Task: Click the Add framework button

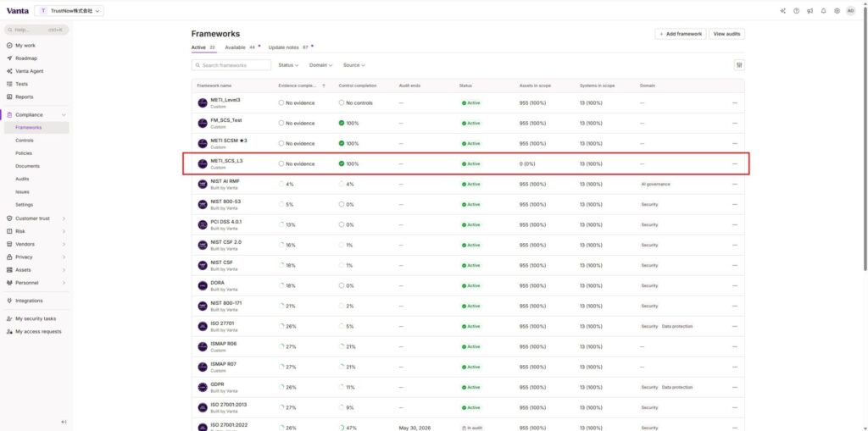Action: [x=680, y=34]
